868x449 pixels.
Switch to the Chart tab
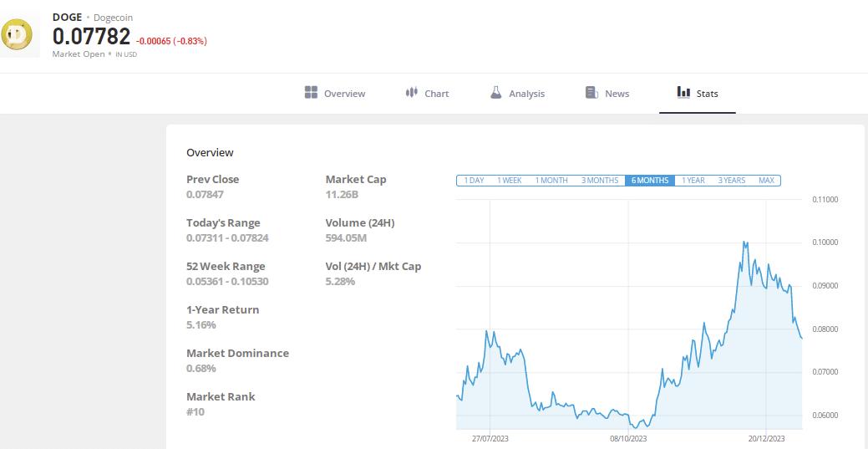(x=427, y=93)
